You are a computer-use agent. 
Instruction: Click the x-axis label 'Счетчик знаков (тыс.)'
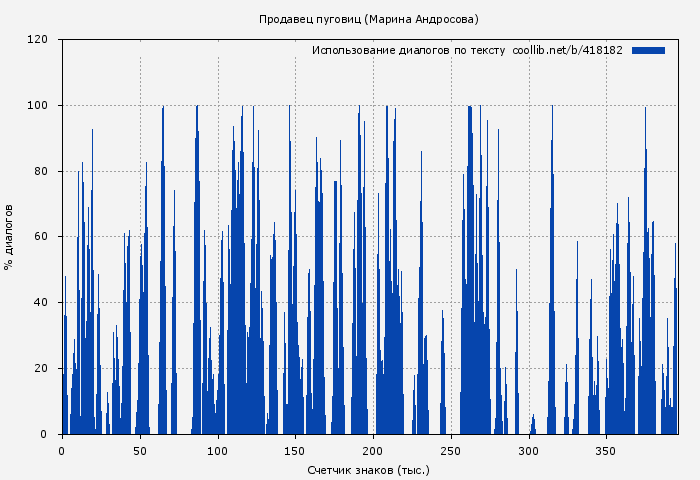click(368, 469)
